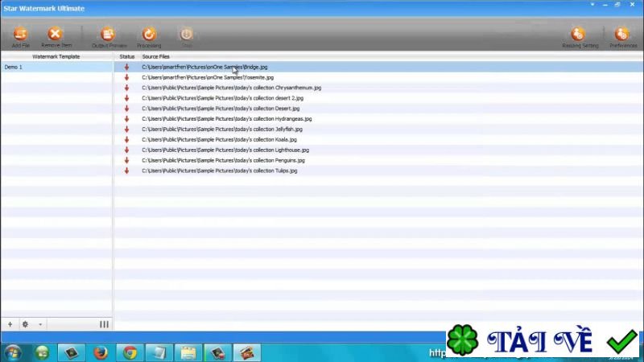Click the status arrow for Yosemite.jpg
This screenshot has height=362, width=644.
(126, 77)
